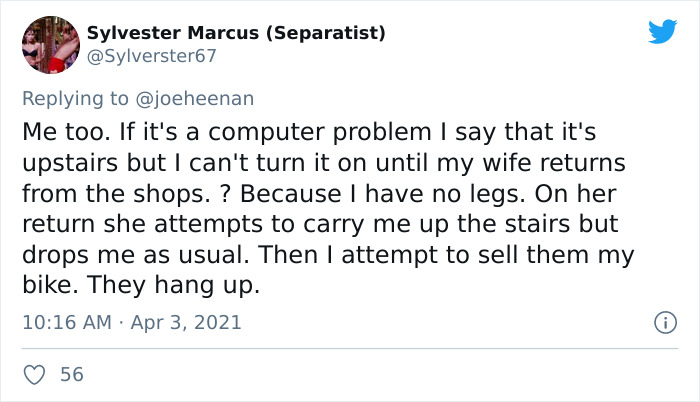Open the info circle icon
The width and height of the screenshot is (700, 402).
[x=661, y=323]
